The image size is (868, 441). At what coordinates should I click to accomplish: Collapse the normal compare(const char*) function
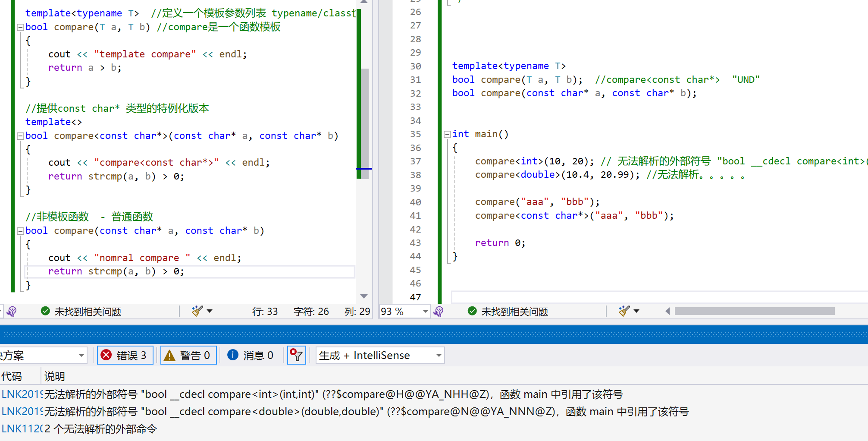20,231
